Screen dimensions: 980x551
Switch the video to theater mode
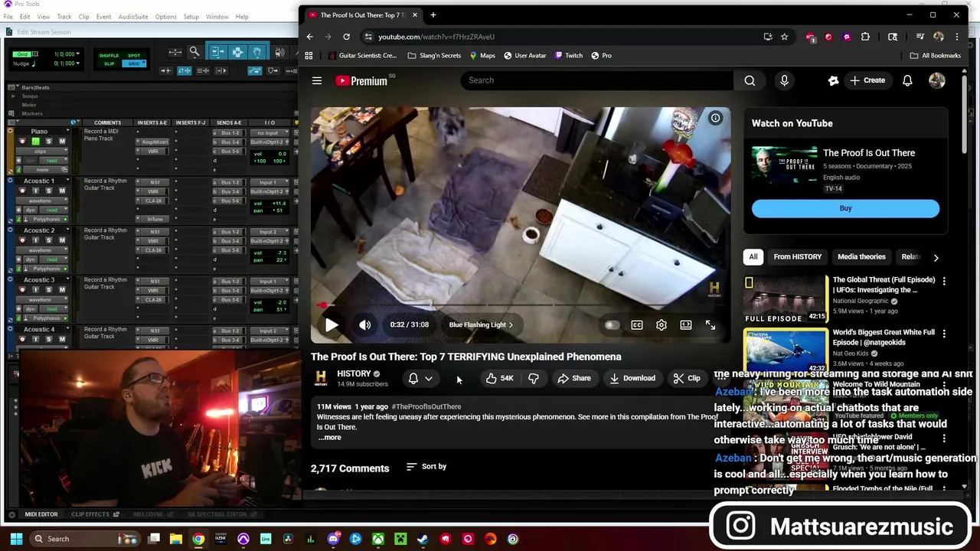click(x=686, y=324)
